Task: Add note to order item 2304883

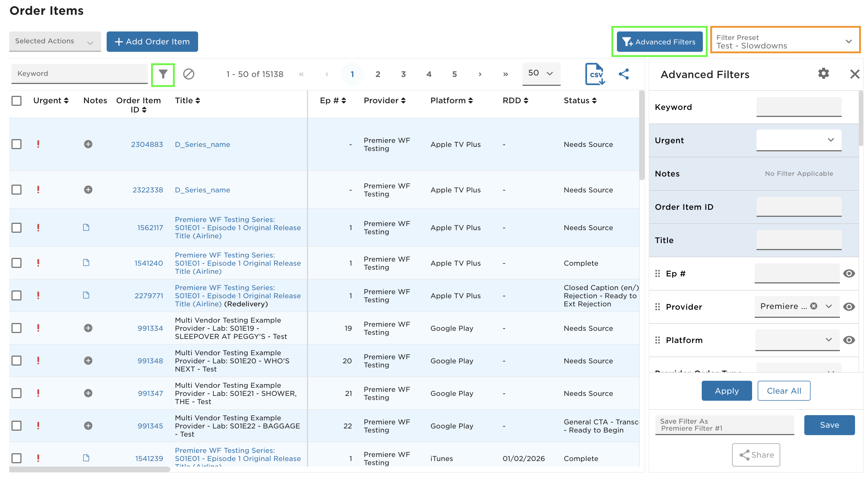Action: pyautogui.click(x=88, y=144)
